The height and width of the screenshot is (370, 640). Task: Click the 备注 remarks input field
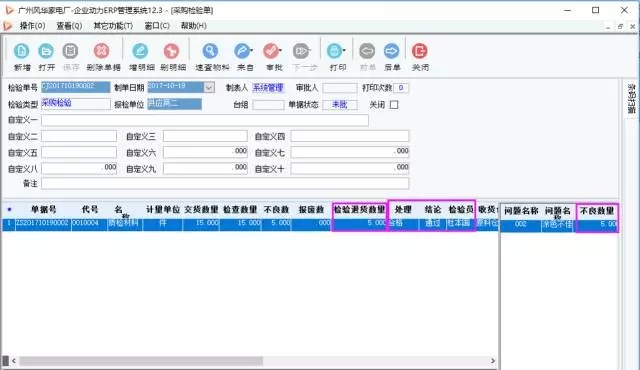coord(225,184)
